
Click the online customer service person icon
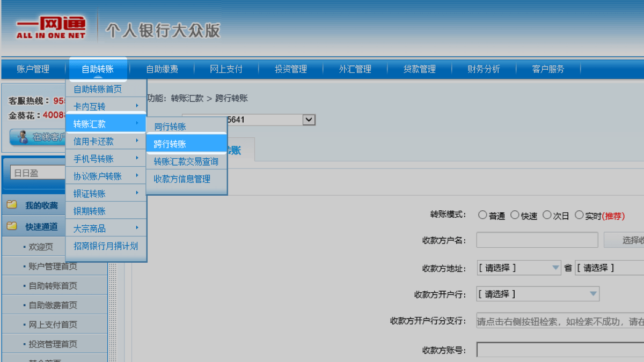click(x=23, y=137)
